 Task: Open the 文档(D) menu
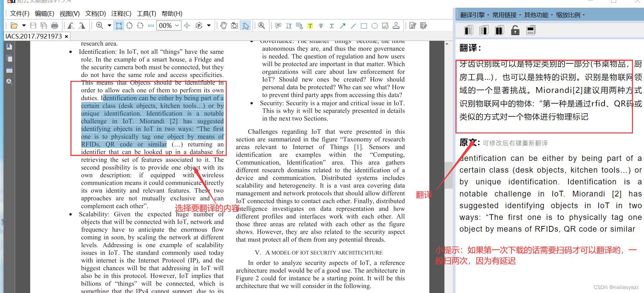[96, 13]
